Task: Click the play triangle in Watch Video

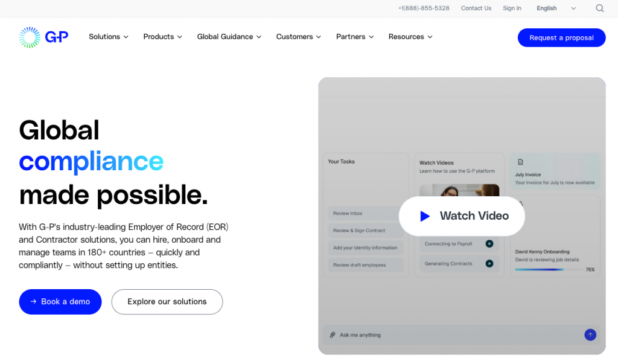Action: tap(424, 216)
